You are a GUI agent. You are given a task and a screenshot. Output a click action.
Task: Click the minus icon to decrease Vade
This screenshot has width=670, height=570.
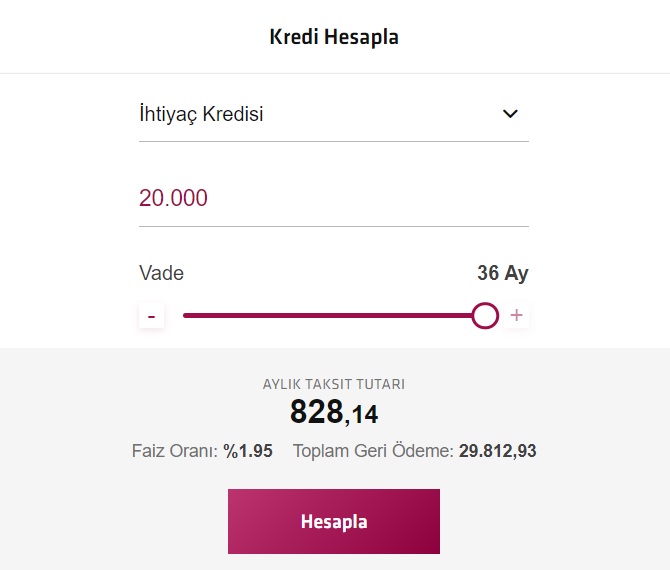click(151, 316)
